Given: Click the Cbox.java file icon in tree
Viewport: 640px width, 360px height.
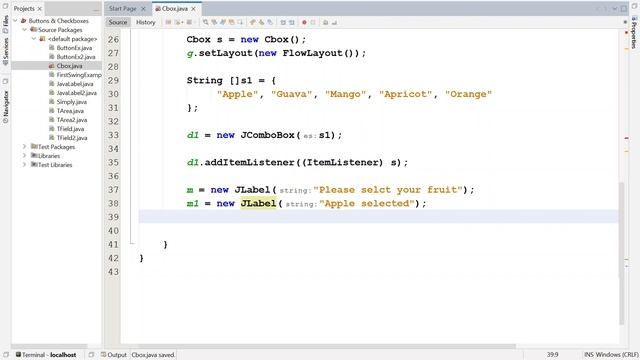Looking at the screenshot, I should (x=51, y=66).
